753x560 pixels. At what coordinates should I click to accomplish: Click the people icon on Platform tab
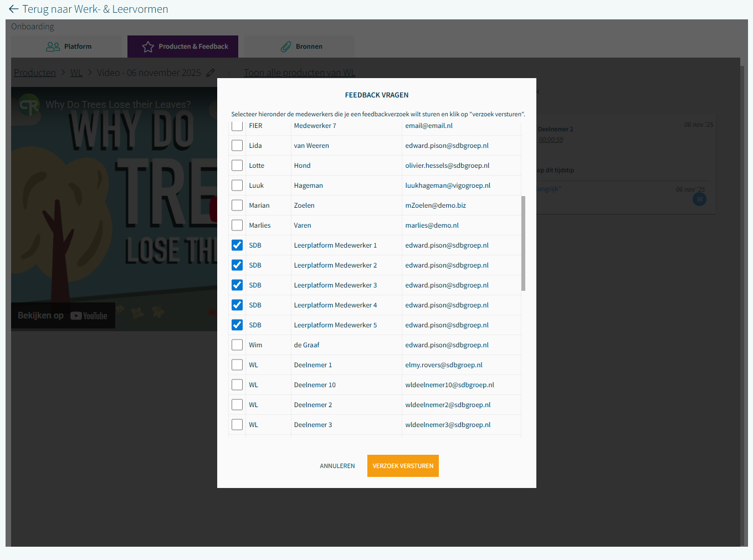[53, 47]
